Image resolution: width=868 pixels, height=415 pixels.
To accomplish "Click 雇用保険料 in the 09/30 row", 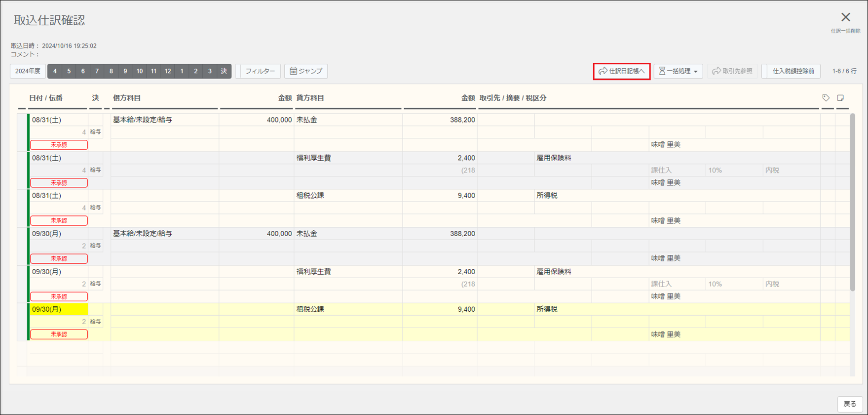I will [554, 271].
